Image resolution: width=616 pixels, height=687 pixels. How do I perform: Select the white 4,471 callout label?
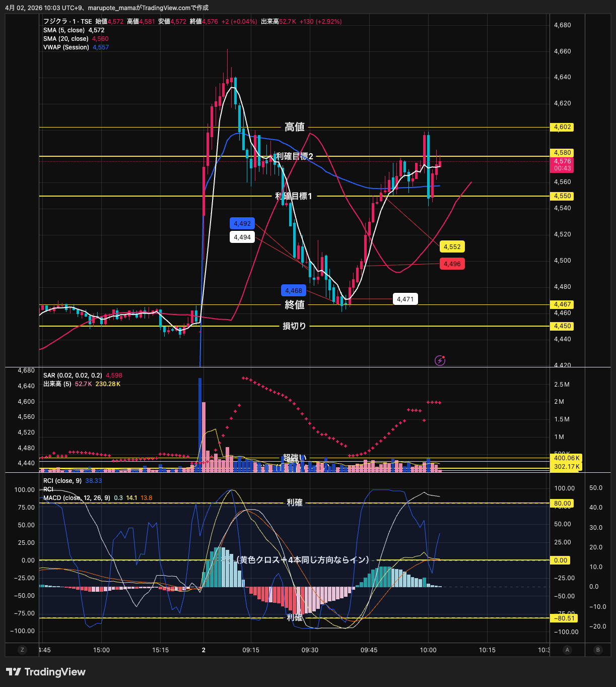coord(405,299)
